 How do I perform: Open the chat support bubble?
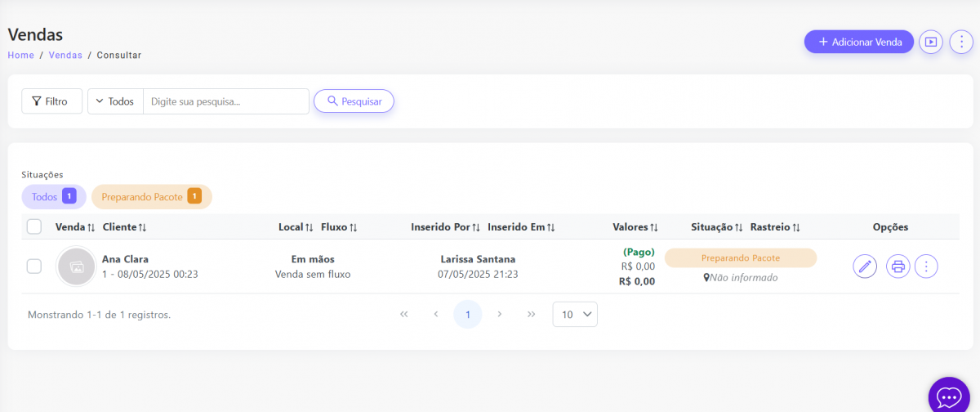(948, 396)
